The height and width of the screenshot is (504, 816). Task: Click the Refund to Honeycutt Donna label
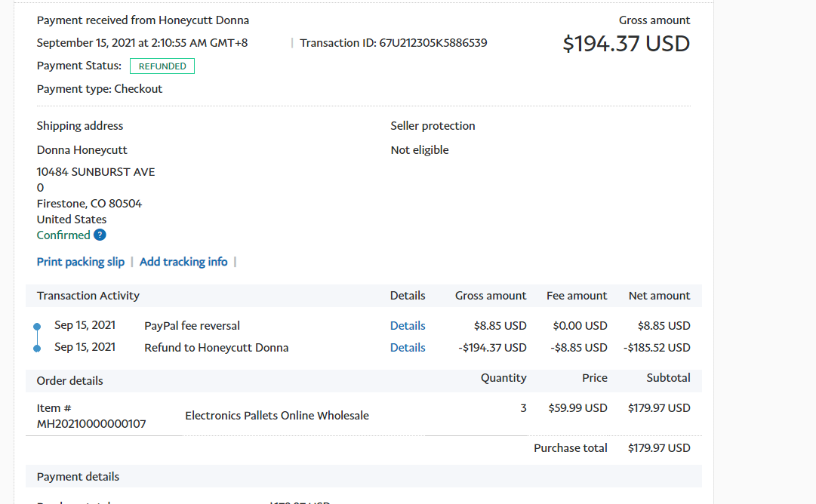(x=217, y=348)
